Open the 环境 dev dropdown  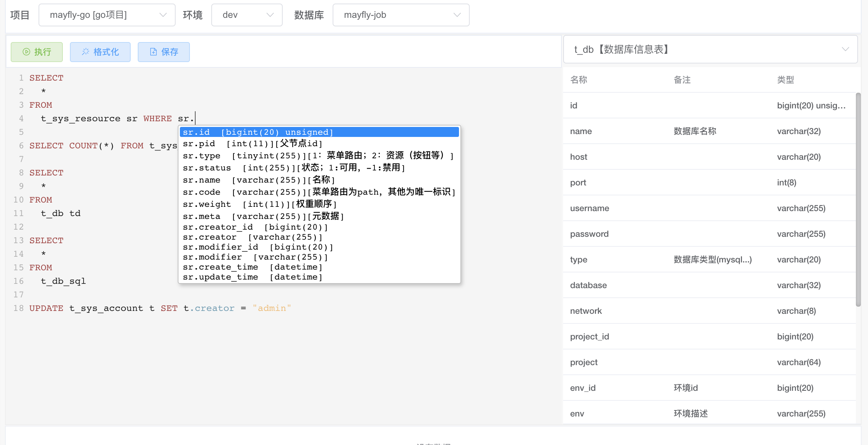tap(247, 15)
